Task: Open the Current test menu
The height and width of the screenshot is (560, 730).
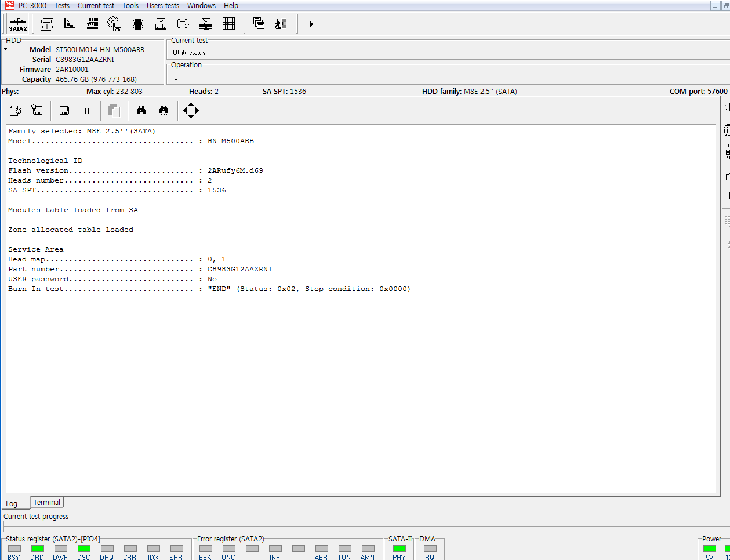Action: [x=96, y=5]
